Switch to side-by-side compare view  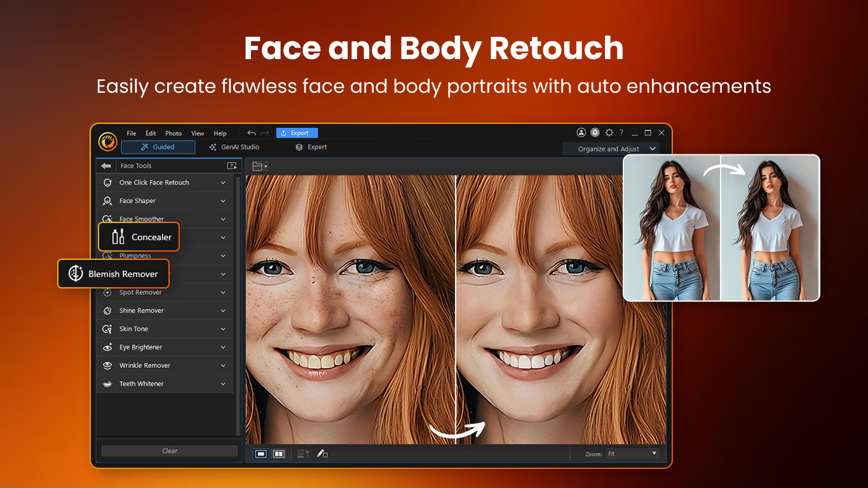pyautogui.click(x=278, y=454)
